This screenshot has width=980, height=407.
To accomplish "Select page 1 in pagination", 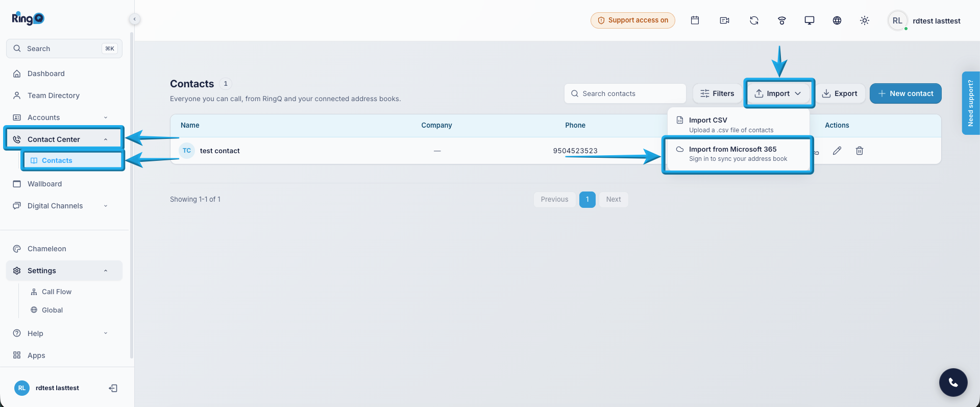I will click(587, 199).
